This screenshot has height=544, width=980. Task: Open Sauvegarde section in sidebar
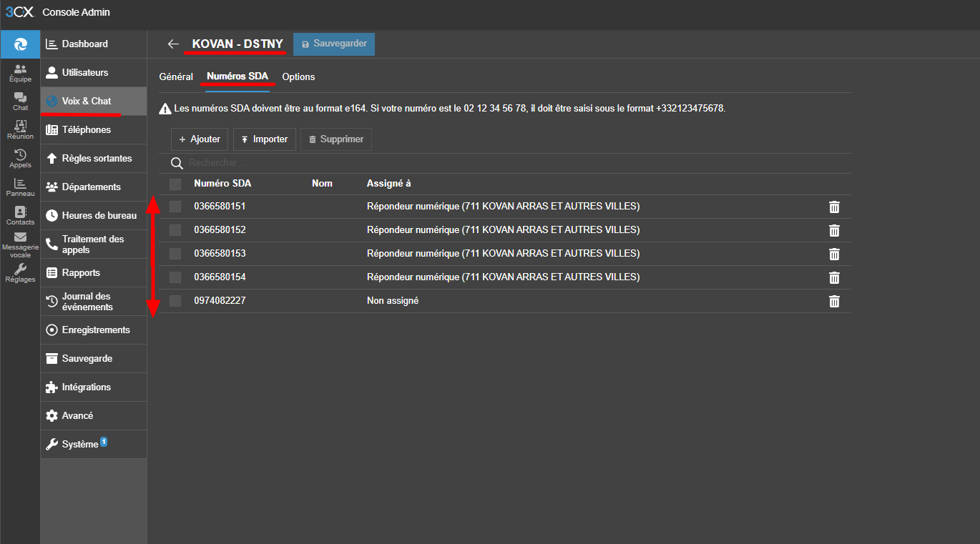coord(94,359)
